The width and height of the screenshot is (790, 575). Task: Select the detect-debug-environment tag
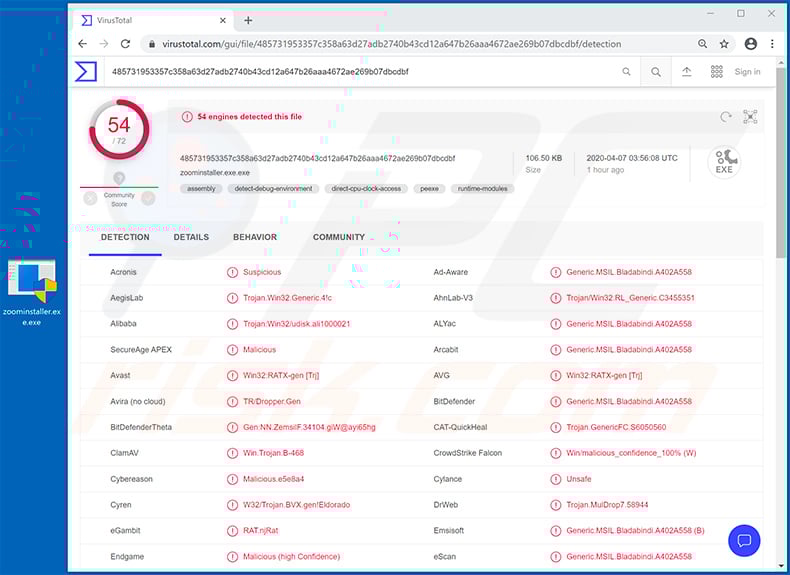pyautogui.click(x=273, y=188)
